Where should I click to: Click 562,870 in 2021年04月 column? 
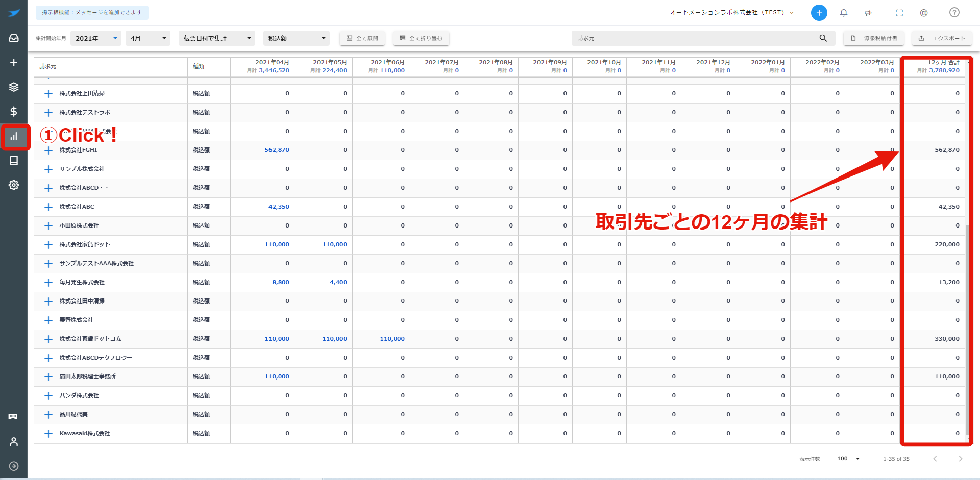277,150
